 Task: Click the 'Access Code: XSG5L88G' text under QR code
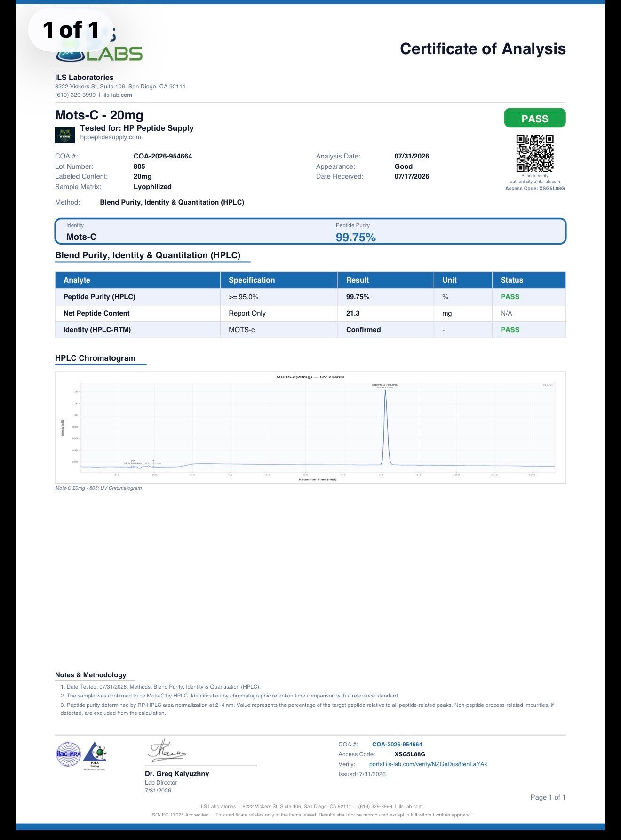tap(535, 188)
